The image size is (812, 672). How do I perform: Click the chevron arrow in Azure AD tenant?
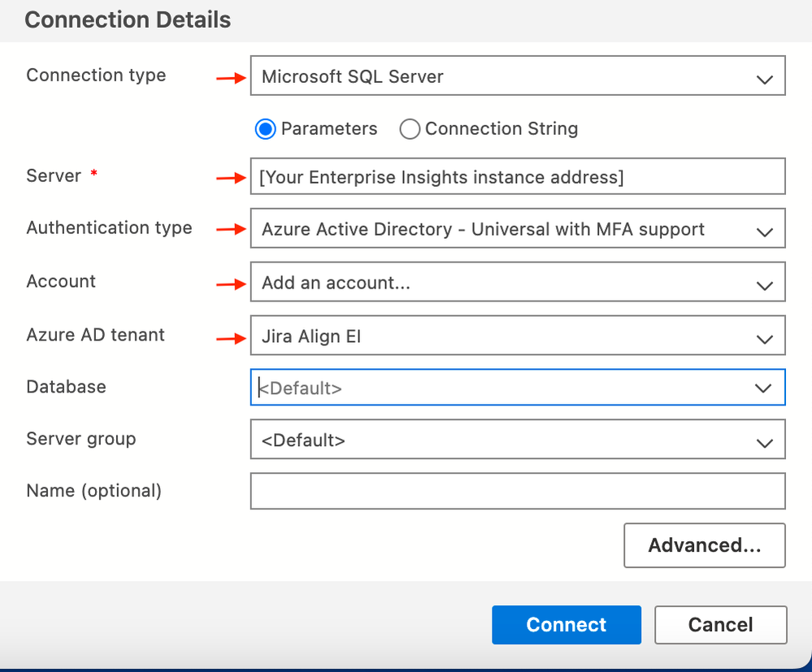coord(764,339)
